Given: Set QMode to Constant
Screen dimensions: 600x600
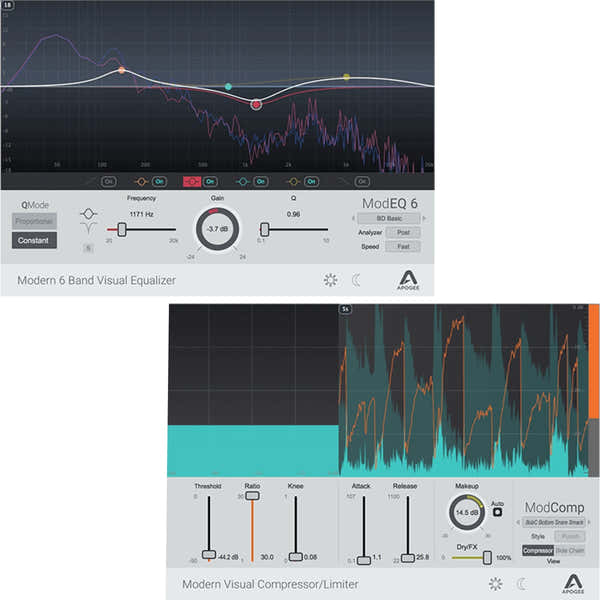Looking at the screenshot, I should click(34, 240).
